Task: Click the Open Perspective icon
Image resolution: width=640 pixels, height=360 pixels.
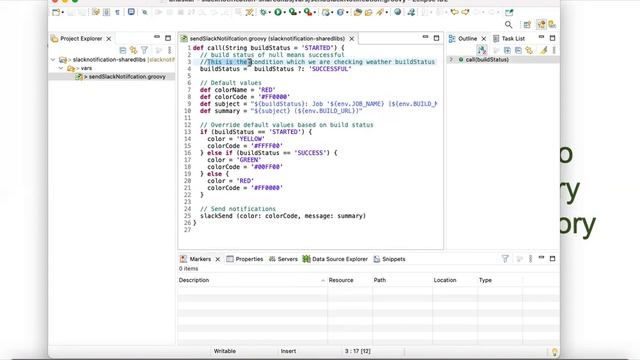Action: coord(527,24)
